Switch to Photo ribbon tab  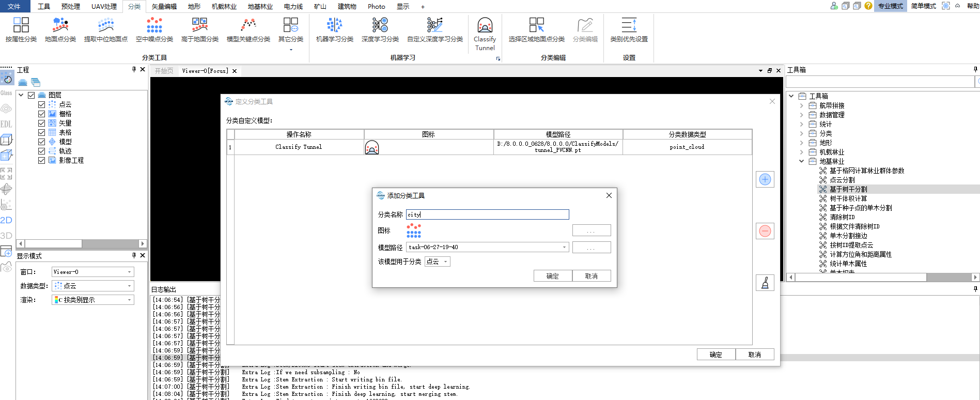tap(377, 6)
